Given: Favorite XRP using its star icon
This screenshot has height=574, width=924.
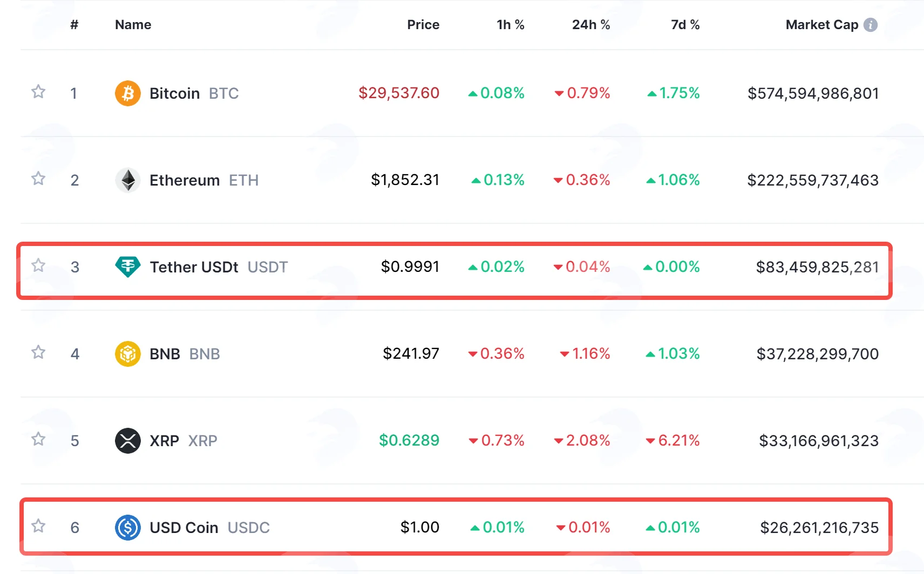Looking at the screenshot, I should coord(38,439).
